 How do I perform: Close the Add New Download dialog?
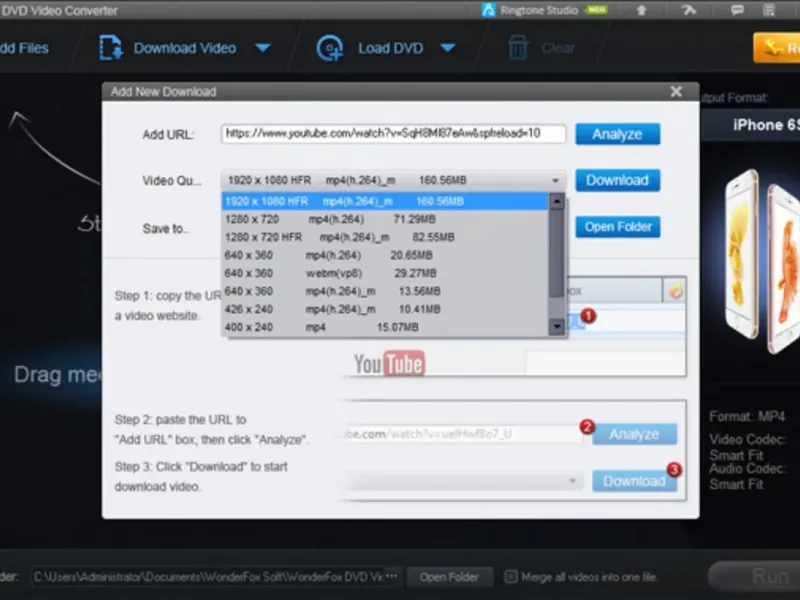point(676,91)
